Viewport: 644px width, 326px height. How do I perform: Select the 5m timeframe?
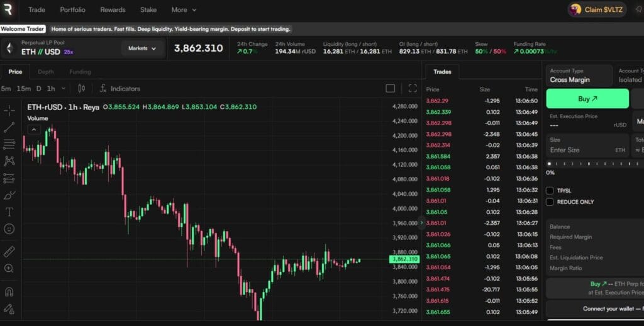6,88
